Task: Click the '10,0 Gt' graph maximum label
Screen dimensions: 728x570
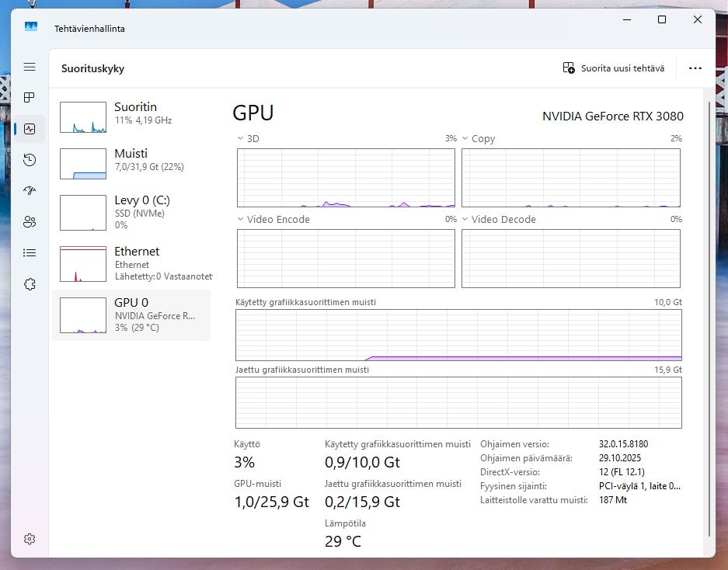Action: [668, 302]
